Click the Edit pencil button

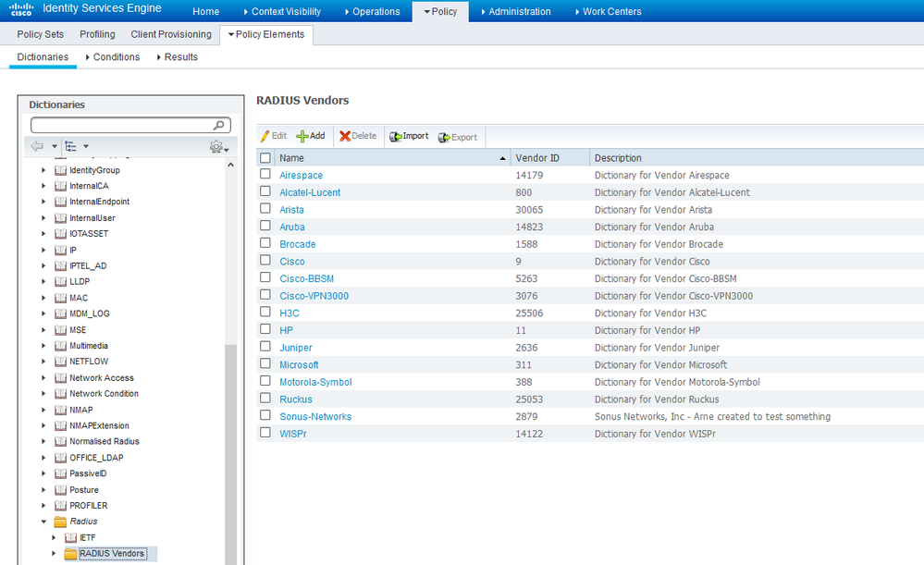(x=274, y=136)
